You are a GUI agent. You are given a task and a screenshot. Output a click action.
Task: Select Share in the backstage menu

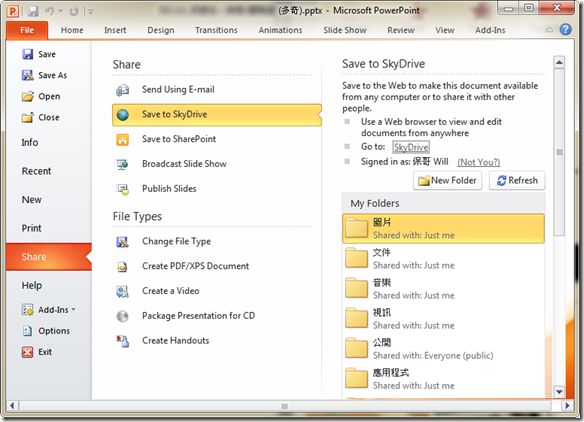(x=48, y=257)
